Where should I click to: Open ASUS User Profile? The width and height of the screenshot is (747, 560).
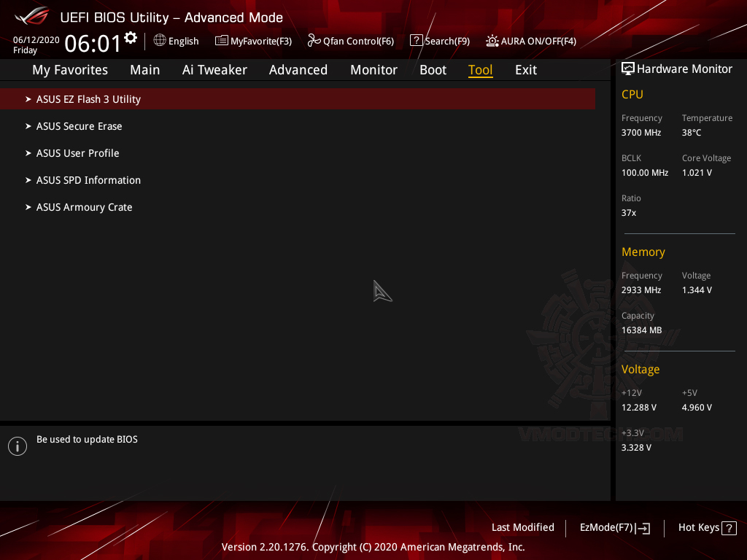(x=77, y=153)
